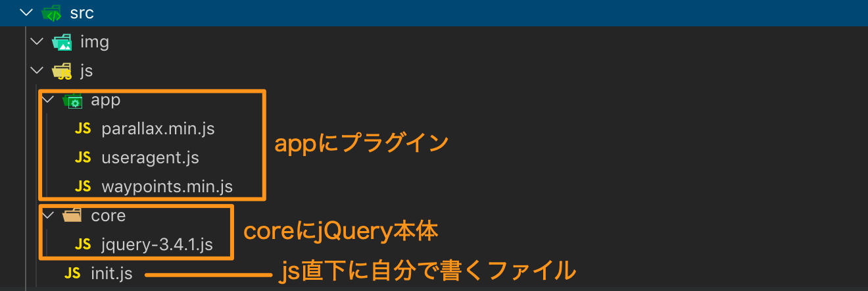Click the tan core folder icon
This screenshot has height=291, width=868.
click(72, 215)
